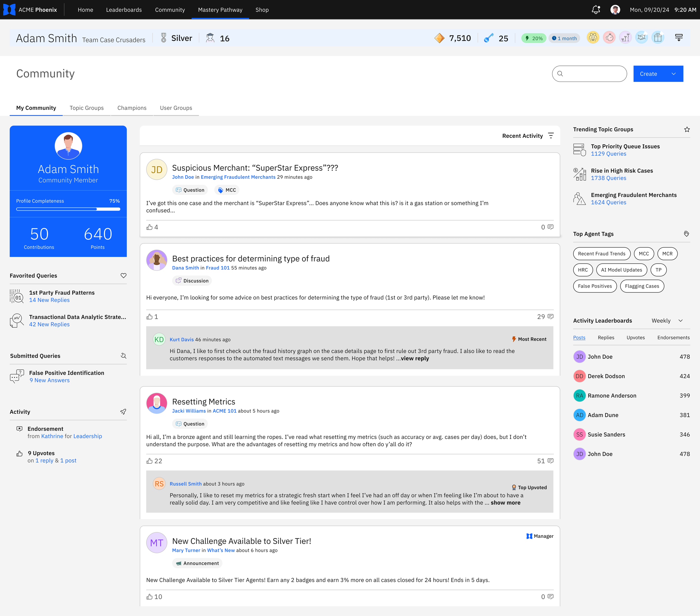Expand the Create button dropdown arrow

[x=673, y=74]
